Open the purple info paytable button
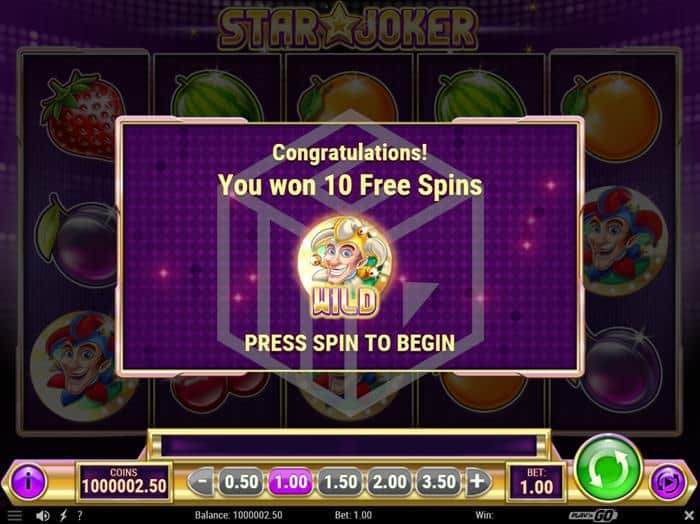700x524 pixels. [x=28, y=482]
